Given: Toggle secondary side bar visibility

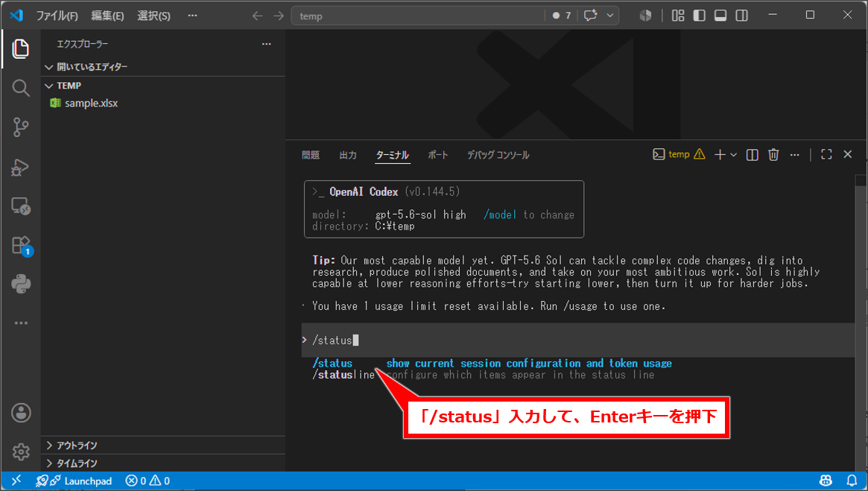Looking at the screenshot, I should click(742, 16).
